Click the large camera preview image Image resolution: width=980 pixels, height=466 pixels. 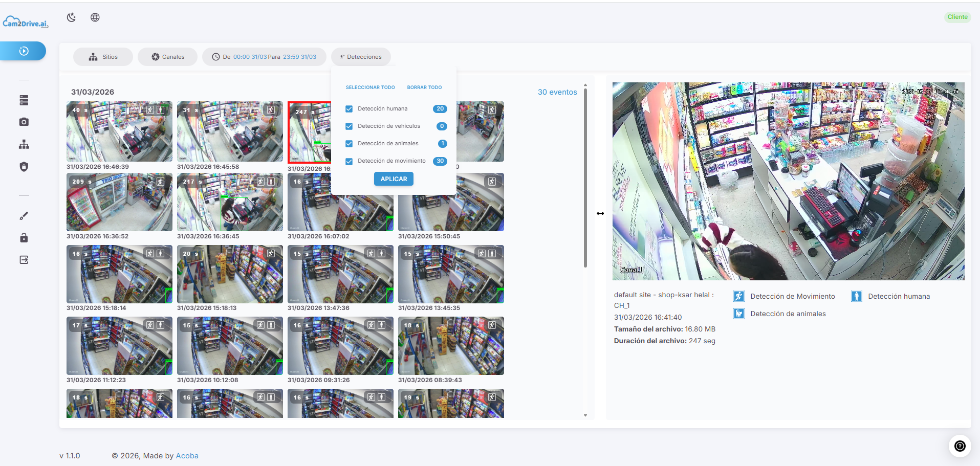tap(788, 181)
